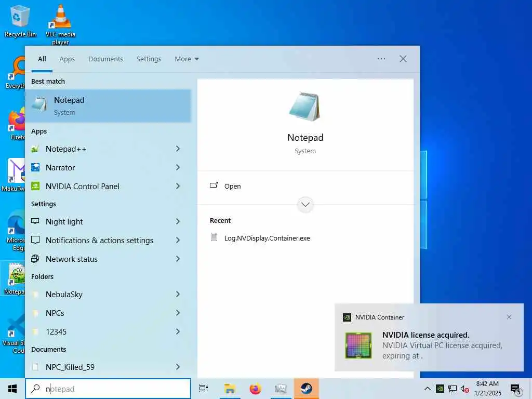
Task: Launch Firefox from the taskbar
Action: tap(255, 389)
